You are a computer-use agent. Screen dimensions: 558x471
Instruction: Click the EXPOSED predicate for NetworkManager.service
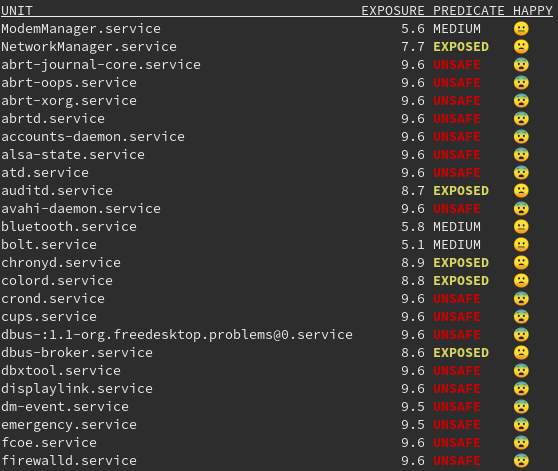click(461, 47)
